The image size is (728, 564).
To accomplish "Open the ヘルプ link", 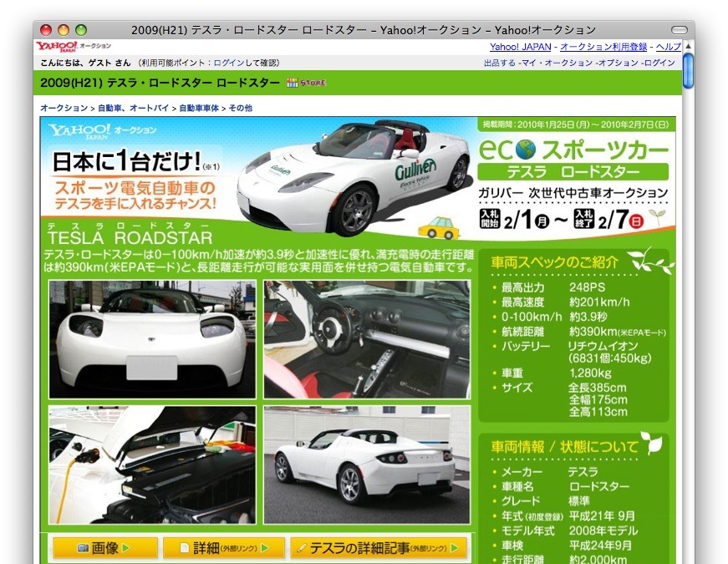I will coord(668,47).
